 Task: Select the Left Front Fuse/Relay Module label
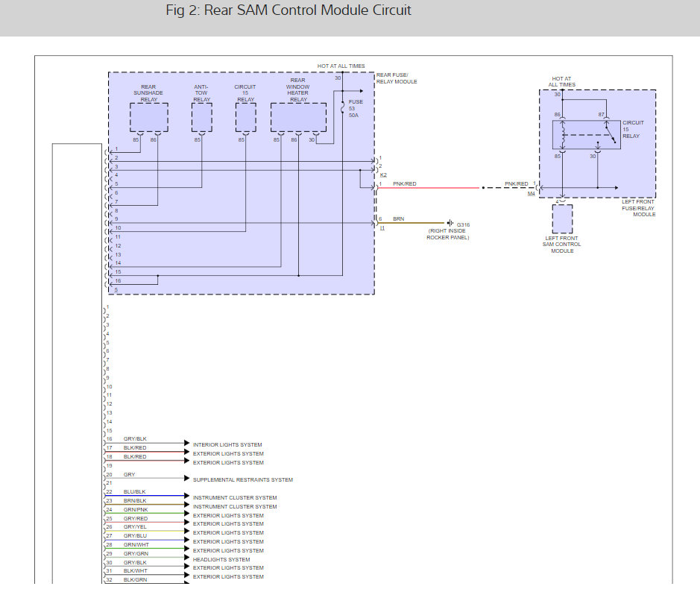click(x=638, y=208)
